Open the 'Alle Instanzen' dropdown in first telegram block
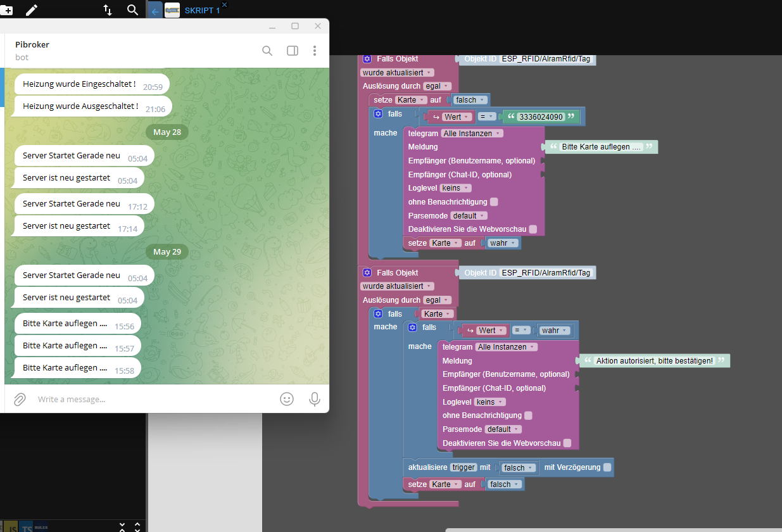Image resolution: width=782 pixels, height=532 pixels. [472, 133]
